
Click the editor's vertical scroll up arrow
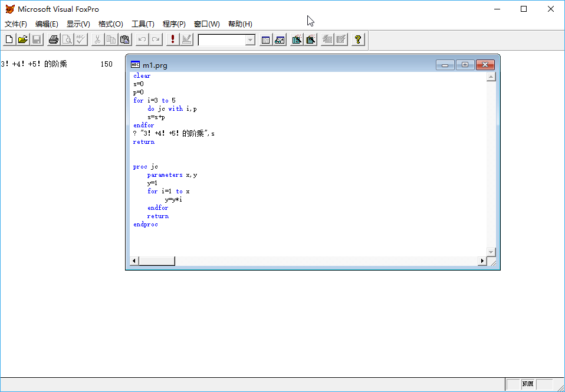tap(491, 77)
